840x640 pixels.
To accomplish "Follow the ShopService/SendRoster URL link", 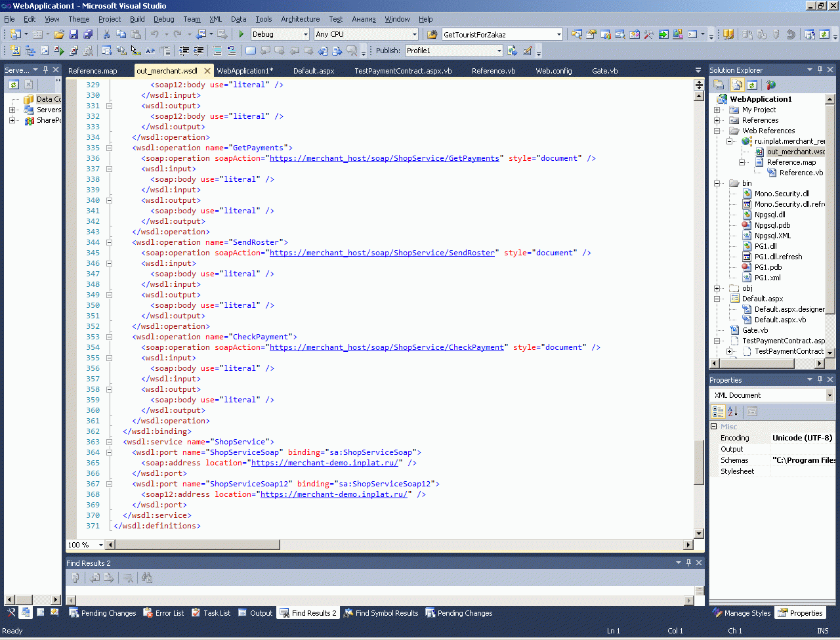I will click(x=382, y=253).
